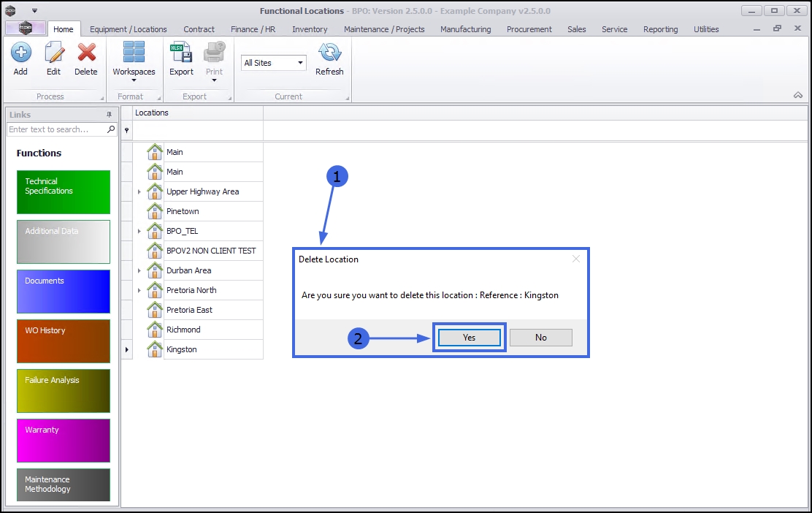This screenshot has height=513, width=812.
Task: Click the red Delete icon
Action: 86,53
